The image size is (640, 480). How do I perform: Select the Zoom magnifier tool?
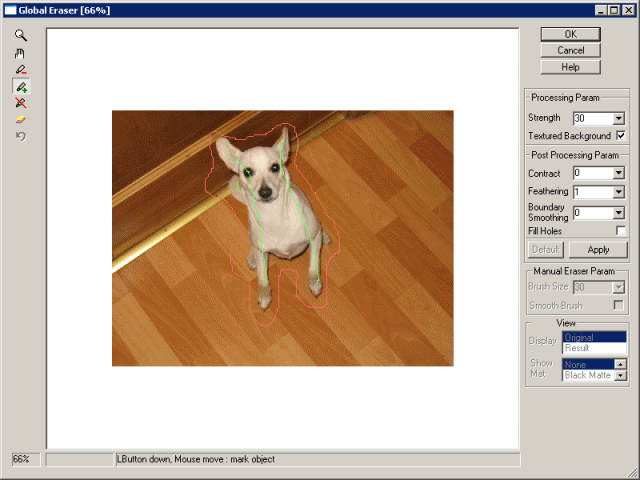pos(21,35)
